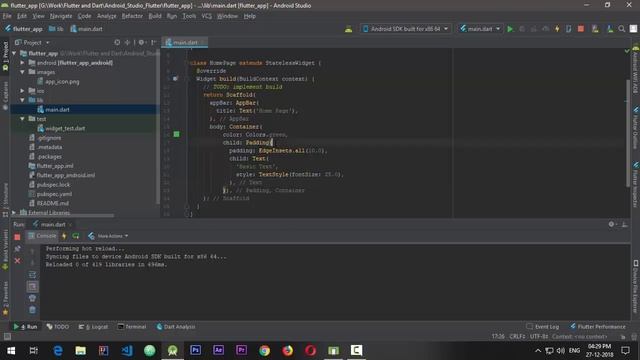This screenshot has height=360, width=640.
Task: Click the UTF-8 encoding in status bar
Action: click(539, 337)
